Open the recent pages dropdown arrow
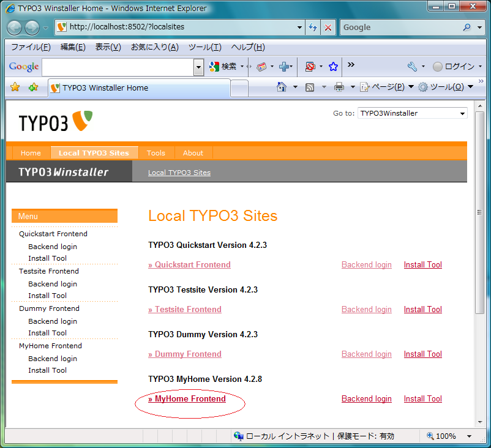 [46, 28]
